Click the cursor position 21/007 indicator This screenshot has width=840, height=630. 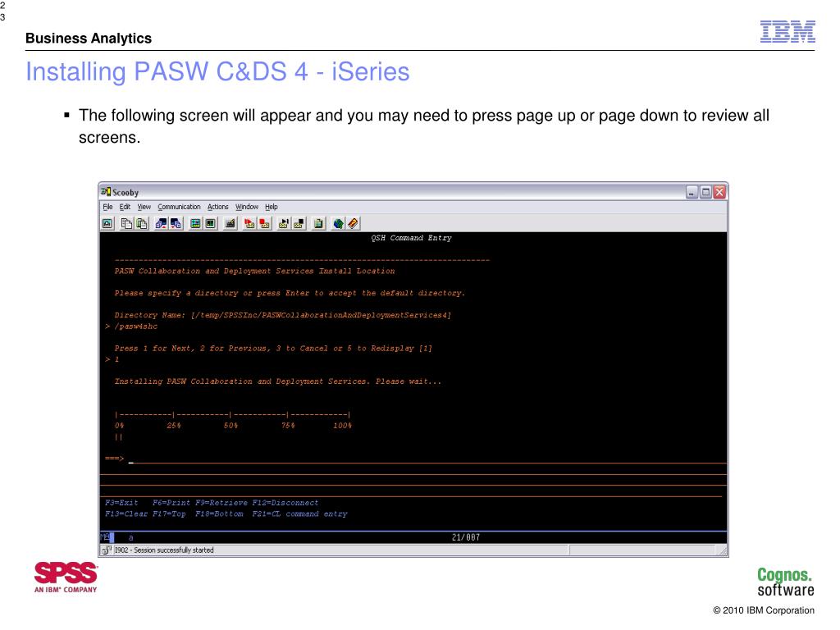[x=466, y=537]
